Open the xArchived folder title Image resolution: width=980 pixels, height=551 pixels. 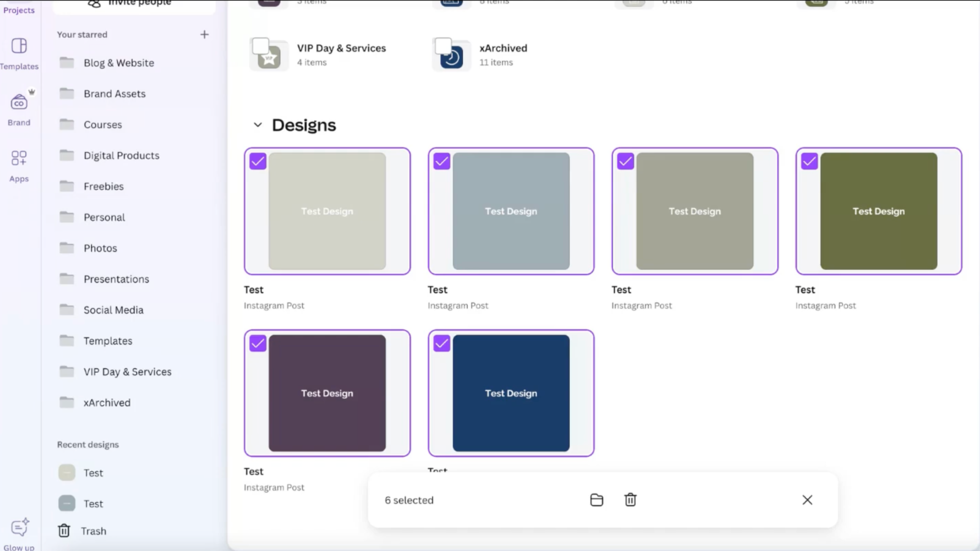pos(503,48)
